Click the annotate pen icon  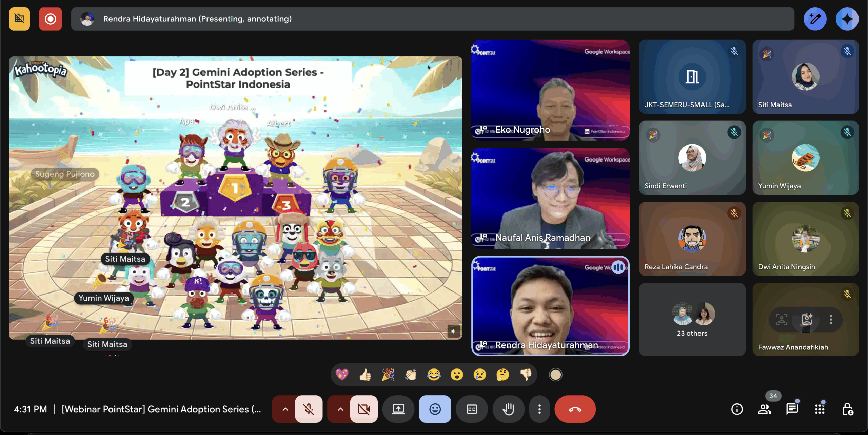point(815,19)
